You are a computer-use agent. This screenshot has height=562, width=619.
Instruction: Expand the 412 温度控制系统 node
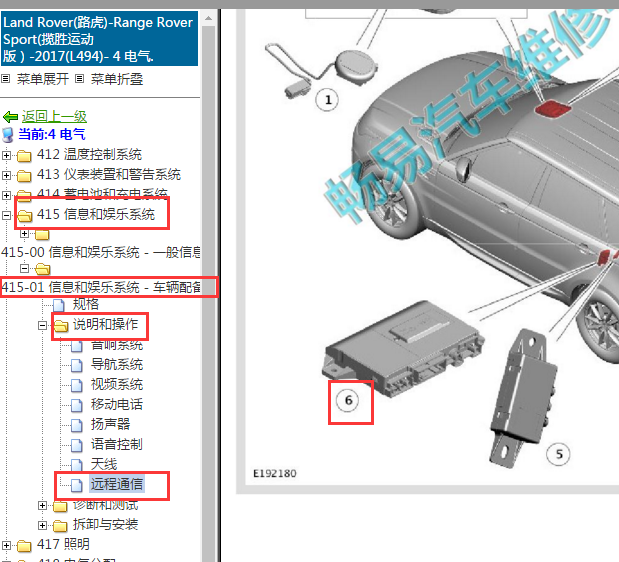[x=6, y=155]
